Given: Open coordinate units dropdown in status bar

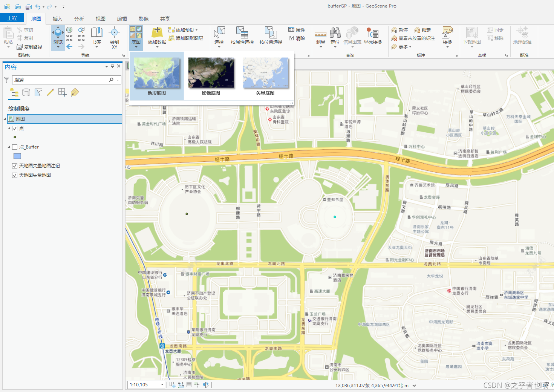Looking at the screenshot, I should coord(414,386).
